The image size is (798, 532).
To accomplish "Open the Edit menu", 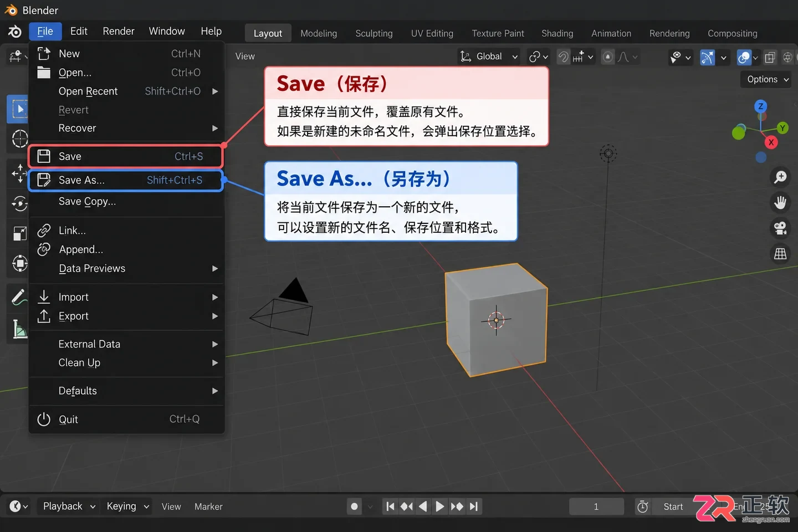I will pos(79,31).
